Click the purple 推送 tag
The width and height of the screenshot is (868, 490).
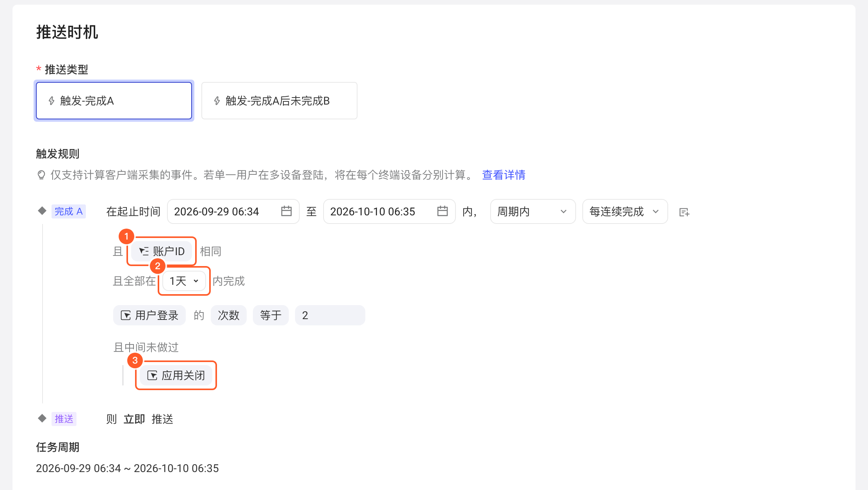coord(64,419)
